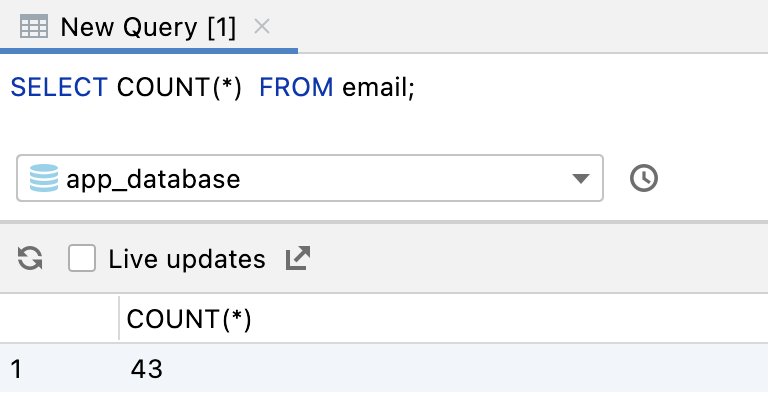768x416 pixels.
Task: Place cursor on COUNT(*) in SQL editor
Action: pyautogui.click(x=180, y=87)
